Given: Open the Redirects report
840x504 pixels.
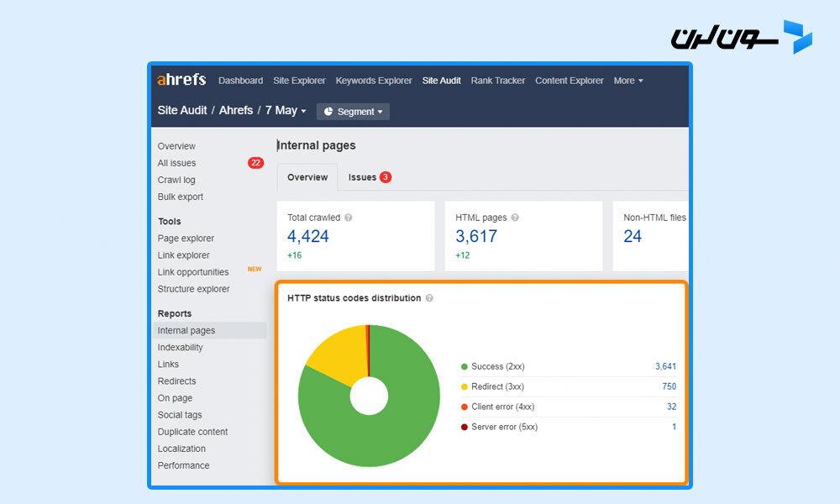Looking at the screenshot, I should tap(176, 381).
